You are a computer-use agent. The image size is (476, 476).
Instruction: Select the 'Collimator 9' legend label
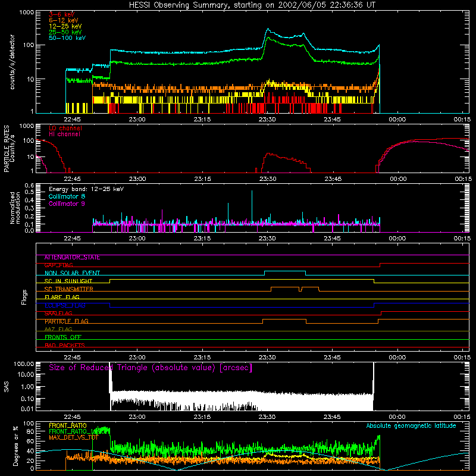point(67,203)
